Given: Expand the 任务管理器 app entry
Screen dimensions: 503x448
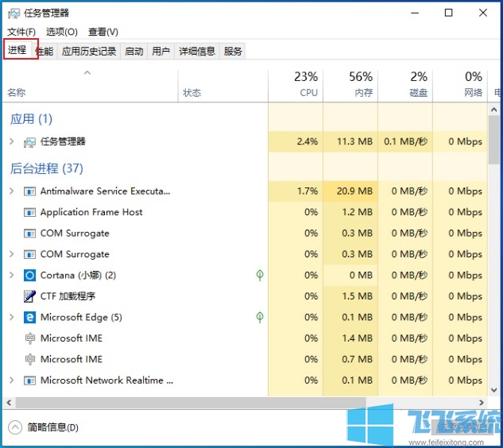Looking at the screenshot, I should coord(12,141).
